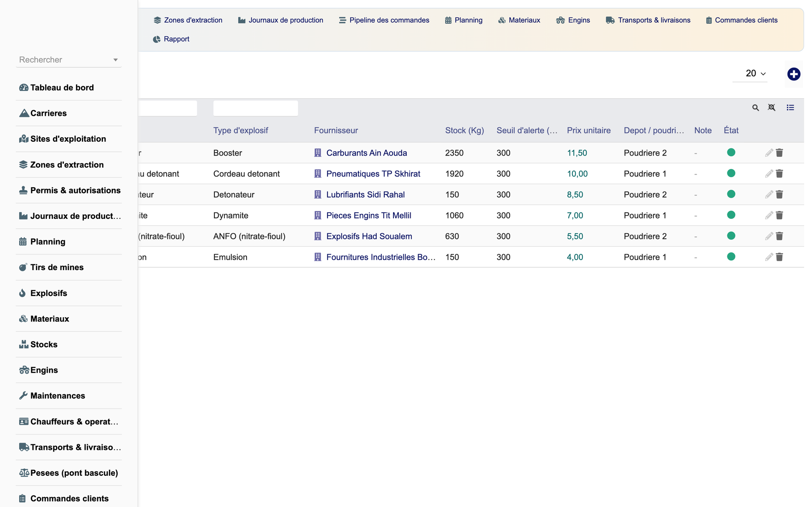The height and width of the screenshot is (507, 812).
Task: Click the stock value 2350
Action: pos(454,153)
